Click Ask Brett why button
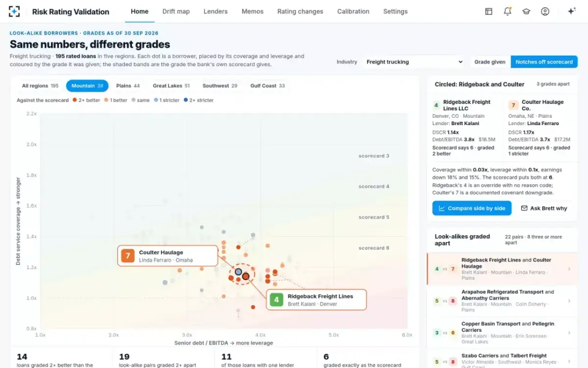 click(x=544, y=208)
